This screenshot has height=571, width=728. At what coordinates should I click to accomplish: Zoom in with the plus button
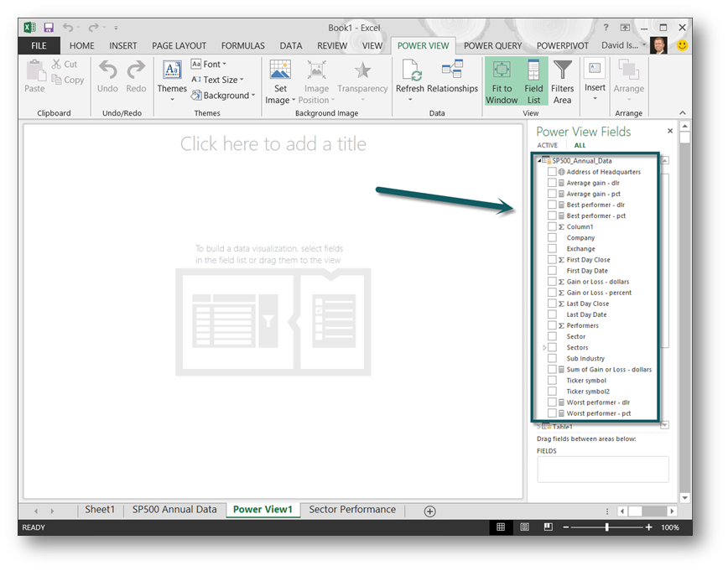pos(648,527)
